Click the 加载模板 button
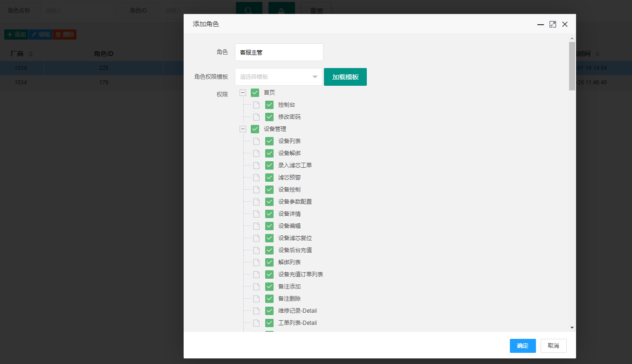The image size is (632, 364). tap(345, 77)
